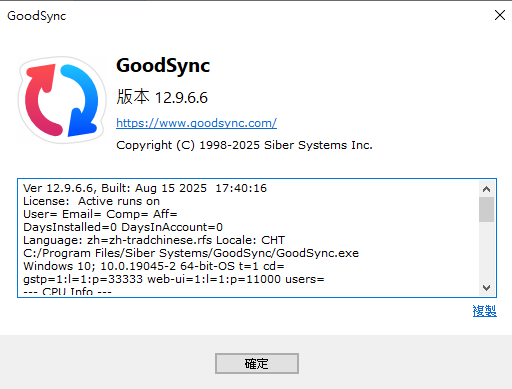The image size is (512, 389).
Task: Click the info box scrollbar thumb
Action: (486, 209)
